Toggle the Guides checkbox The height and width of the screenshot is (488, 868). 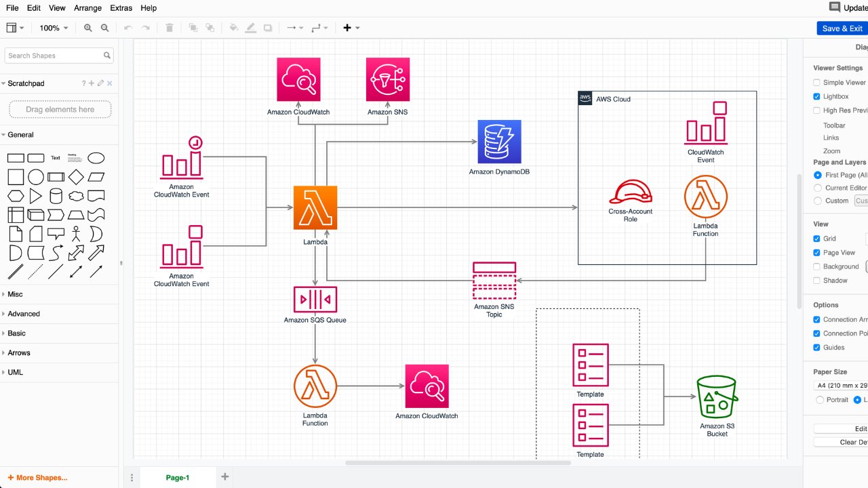(x=816, y=348)
